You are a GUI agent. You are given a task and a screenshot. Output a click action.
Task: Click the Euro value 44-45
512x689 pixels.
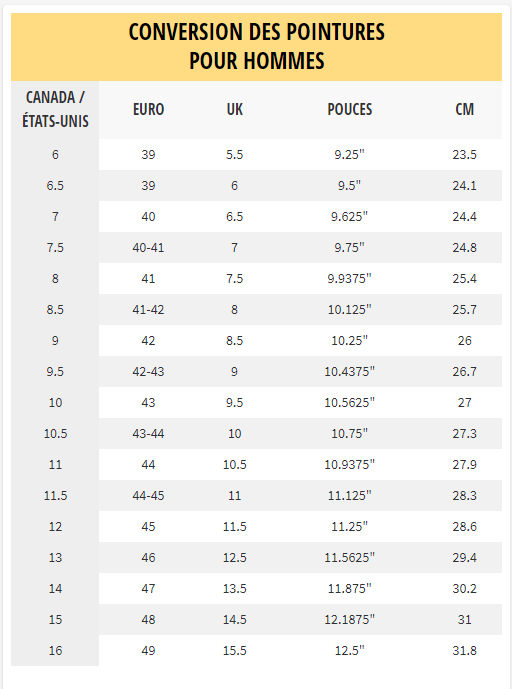pos(149,496)
